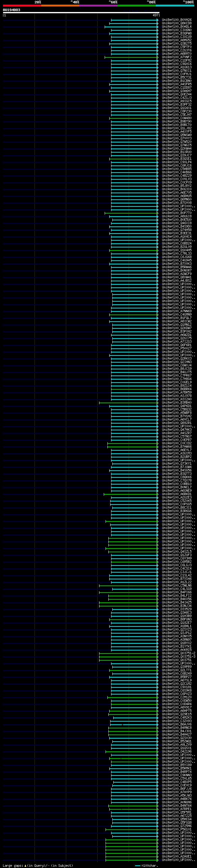Select label UniRef100_C8QKK6
The width and height of the screenshot is (197, 868).
click(x=177, y=477)
